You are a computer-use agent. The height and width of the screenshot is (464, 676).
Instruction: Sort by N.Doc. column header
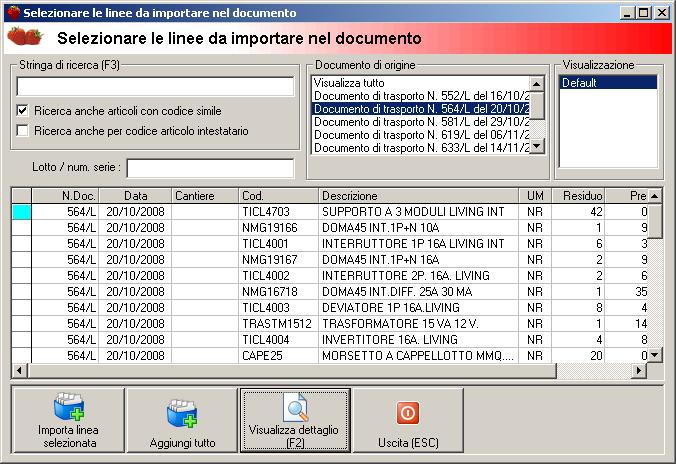66,196
